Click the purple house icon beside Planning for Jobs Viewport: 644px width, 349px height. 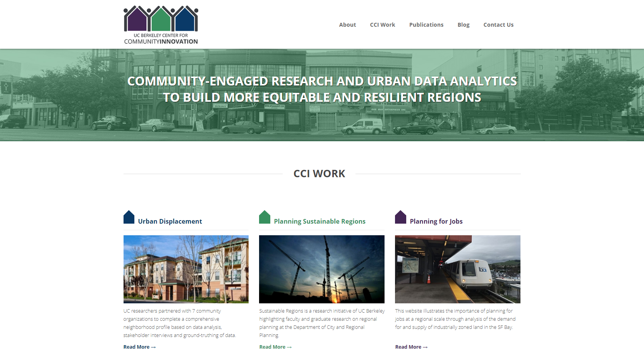point(400,217)
